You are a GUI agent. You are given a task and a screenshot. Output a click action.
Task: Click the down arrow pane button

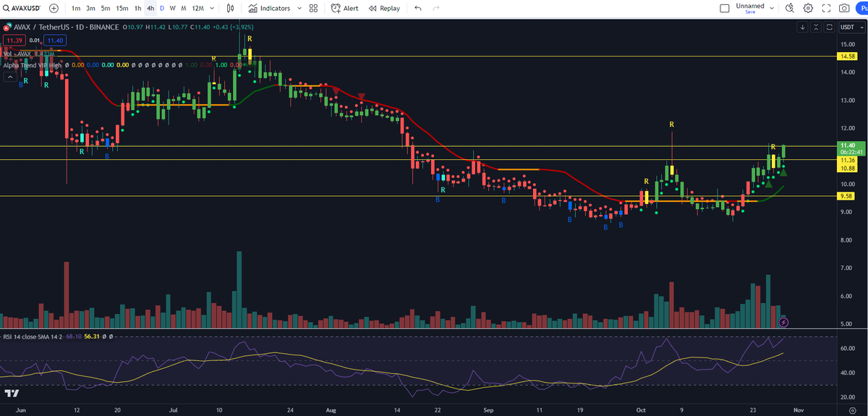803,27
